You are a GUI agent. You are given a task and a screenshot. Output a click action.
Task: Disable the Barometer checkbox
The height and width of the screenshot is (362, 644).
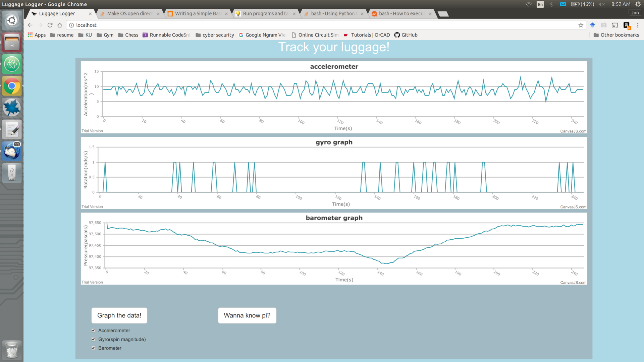click(93, 348)
